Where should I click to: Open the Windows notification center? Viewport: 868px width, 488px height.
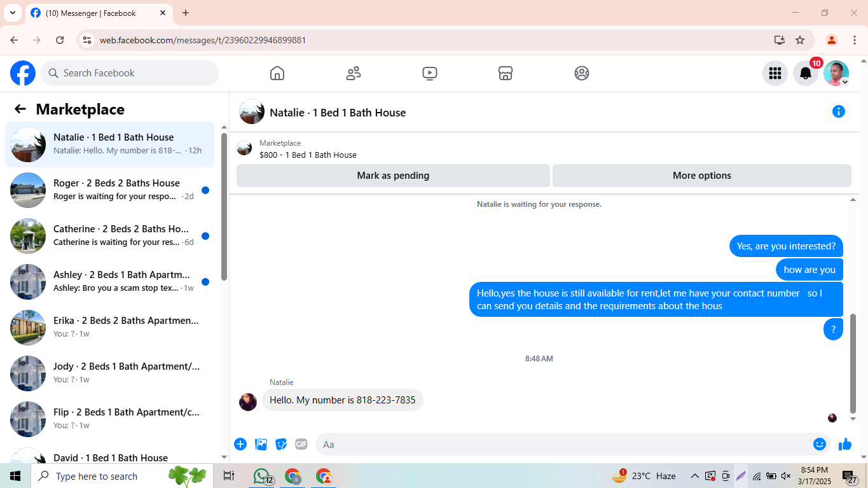[x=850, y=476]
